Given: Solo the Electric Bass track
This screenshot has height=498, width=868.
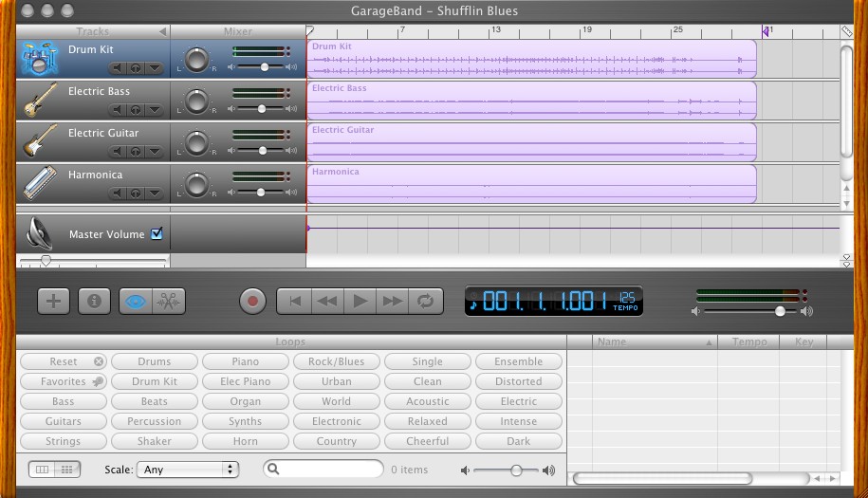Looking at the screenshot, I should 136,110.
